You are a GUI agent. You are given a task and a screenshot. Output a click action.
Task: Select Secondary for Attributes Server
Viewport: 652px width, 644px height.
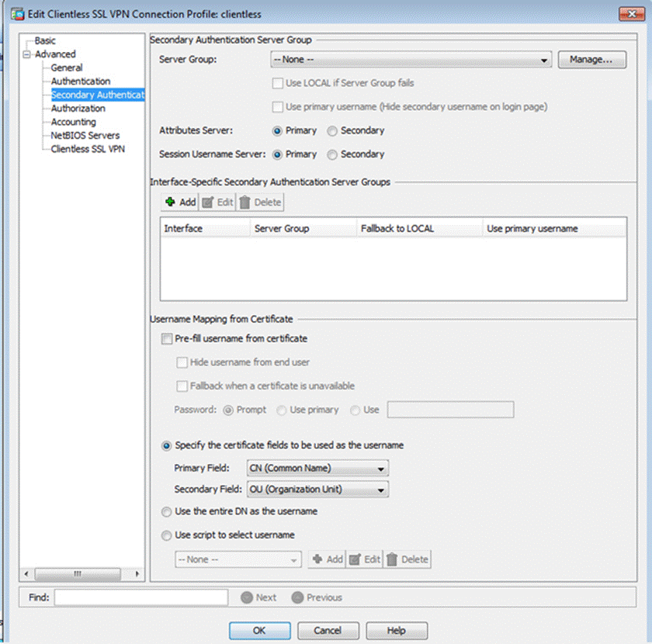(332, 131)
